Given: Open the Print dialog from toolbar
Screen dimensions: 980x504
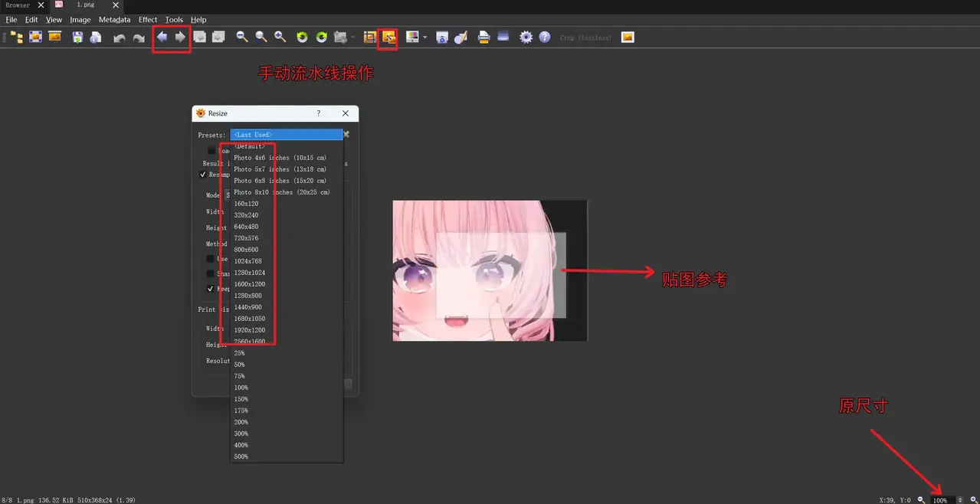Looking at the screenshot, I should (483, 37).
